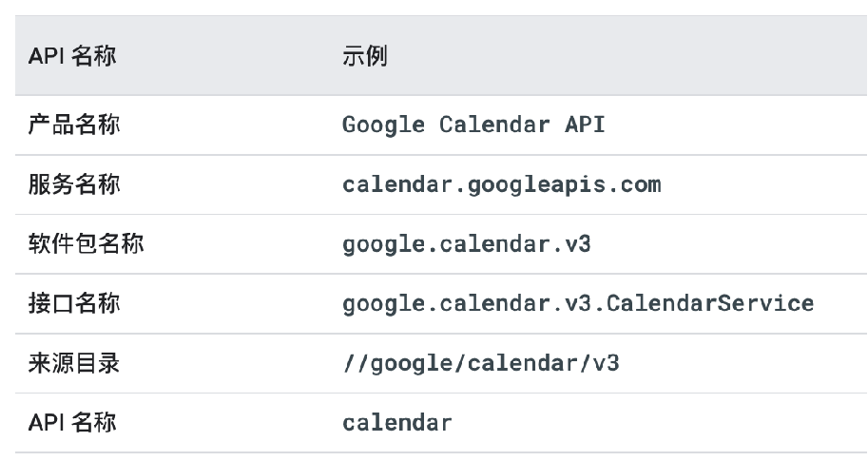Click the word 'Google' in product row
868x461 pixels.
(x=384, y=125)
